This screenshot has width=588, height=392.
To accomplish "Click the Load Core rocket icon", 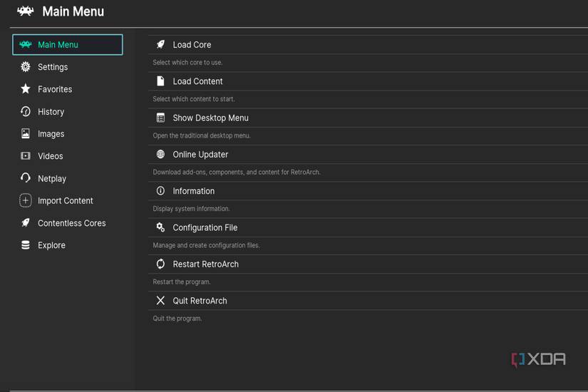I will point(160,44).
